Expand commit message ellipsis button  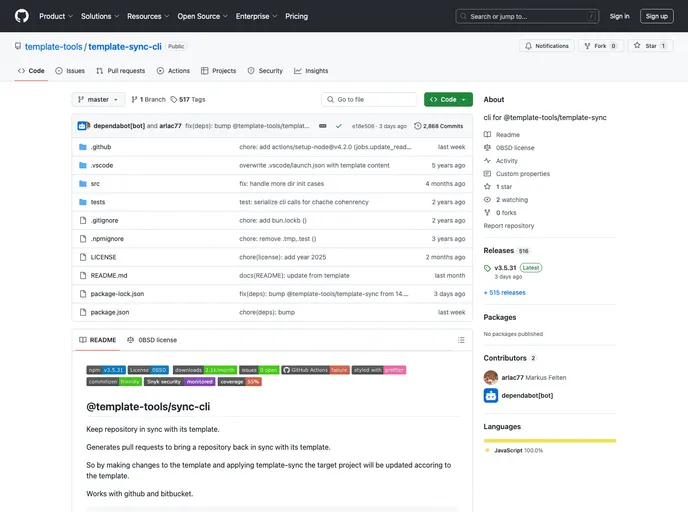coord(322,126)
